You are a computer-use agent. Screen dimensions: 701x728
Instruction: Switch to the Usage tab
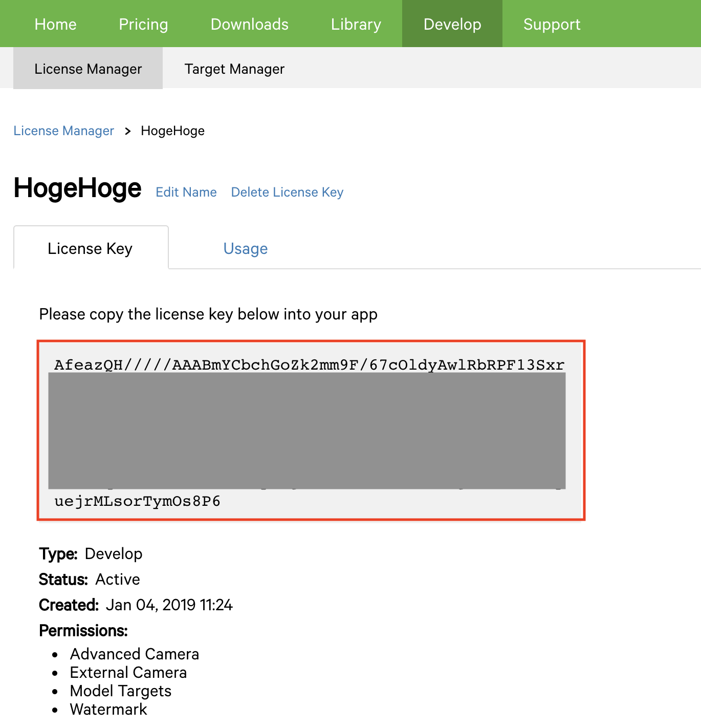246,248
